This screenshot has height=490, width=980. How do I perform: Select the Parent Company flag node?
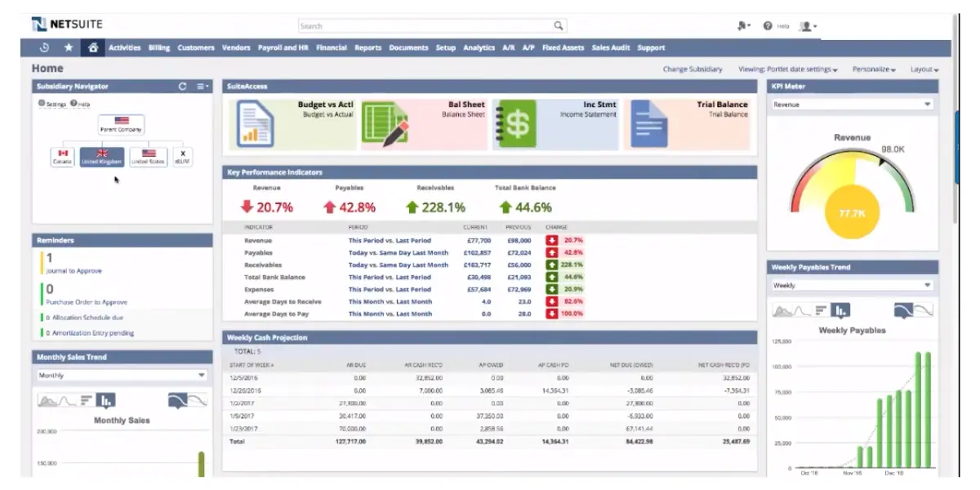click(122, 124)
